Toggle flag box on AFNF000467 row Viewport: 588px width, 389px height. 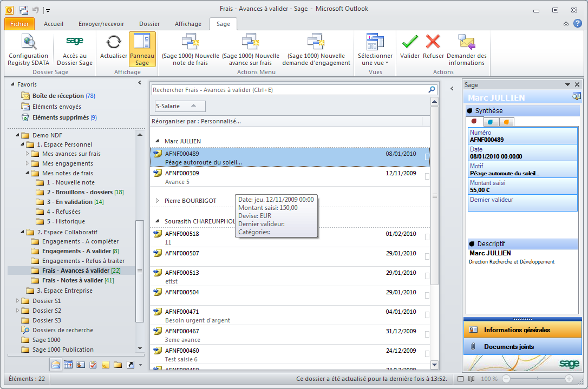pos(427,335)
